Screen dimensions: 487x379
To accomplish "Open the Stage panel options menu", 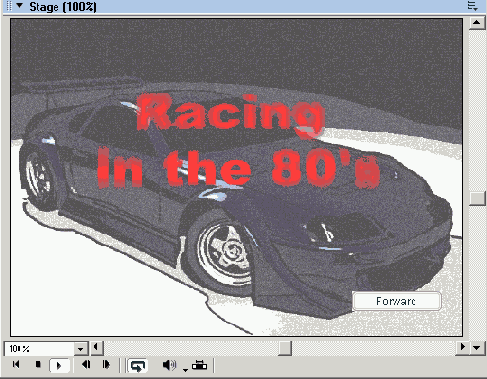I will click(473, 6).
